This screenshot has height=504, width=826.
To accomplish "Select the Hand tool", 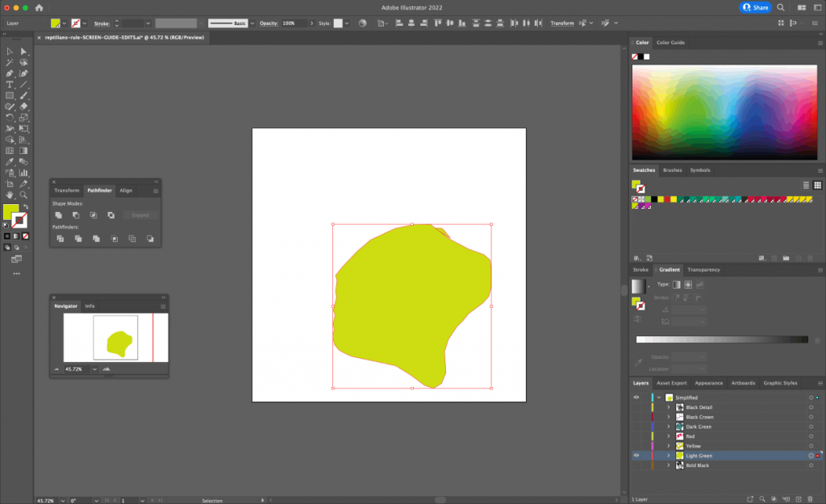I will click(x=10, y=194).
